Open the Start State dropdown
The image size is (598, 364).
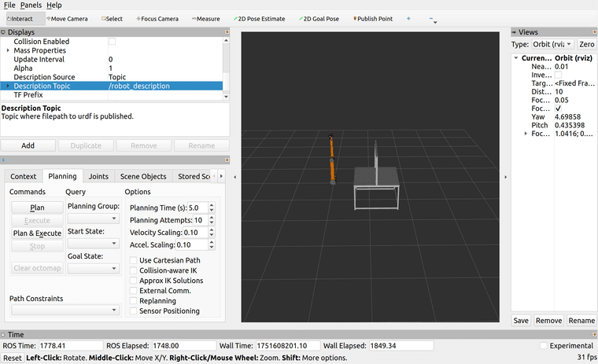pyautogui.click(x=94, y=243)
